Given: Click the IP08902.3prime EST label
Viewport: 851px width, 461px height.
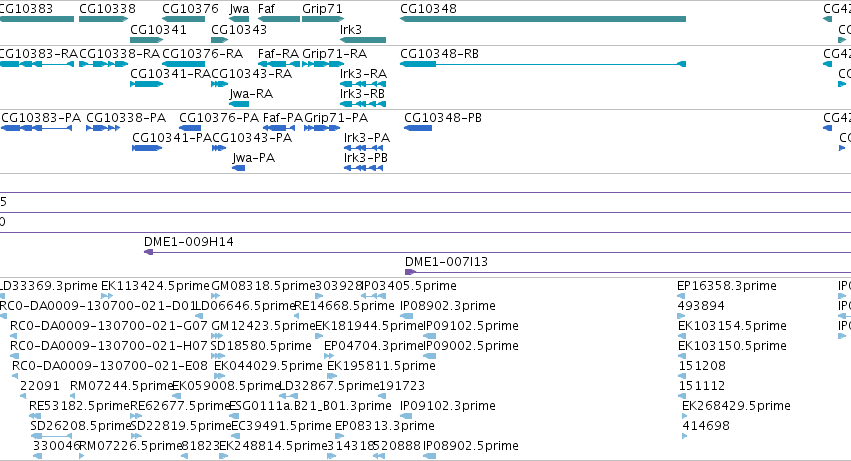Looking at the screenshot, I should (x=448, y=306).
